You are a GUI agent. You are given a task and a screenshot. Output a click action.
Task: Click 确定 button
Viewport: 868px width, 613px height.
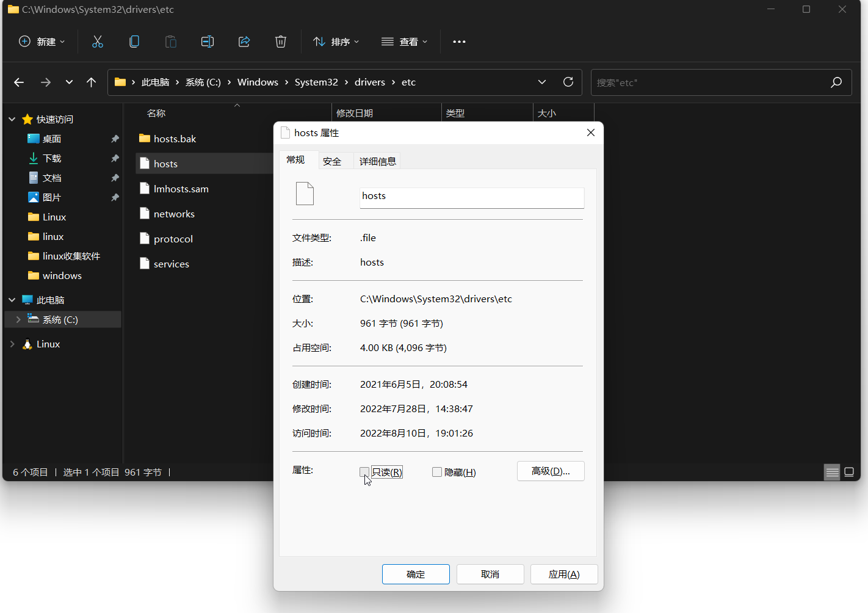coord(416,574)
